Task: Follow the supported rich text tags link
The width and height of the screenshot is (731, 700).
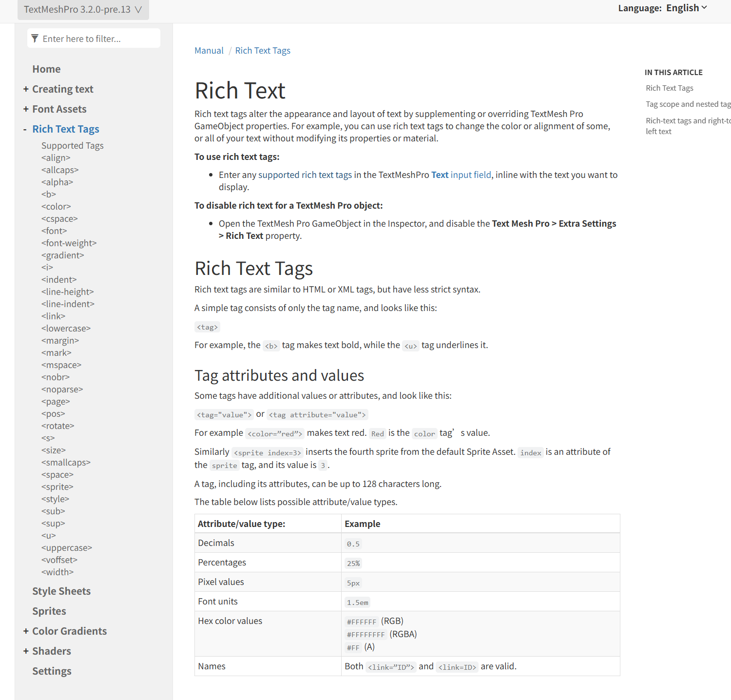Action: coord(305,175)
